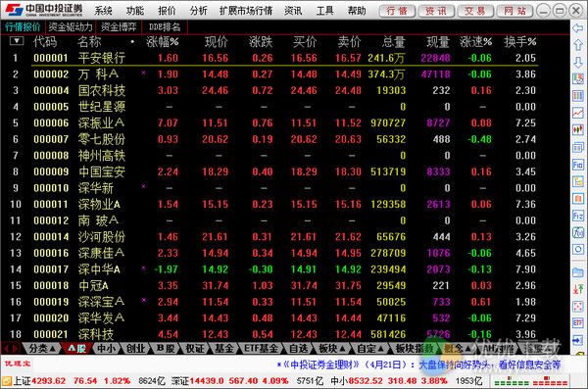Select the 创业 bottom tab
Viewport: 588px width, 389px height.
click(135, 349)
